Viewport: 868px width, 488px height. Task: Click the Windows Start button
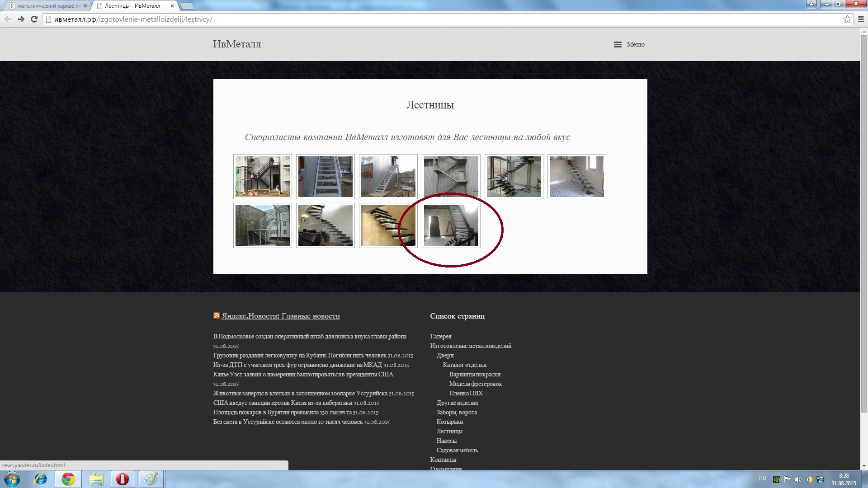[x=12, y=479]
